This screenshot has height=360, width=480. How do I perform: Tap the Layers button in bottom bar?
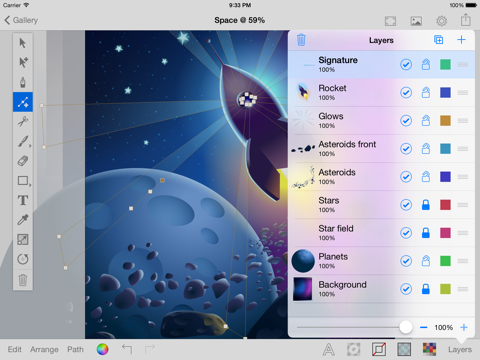(460, 350)
